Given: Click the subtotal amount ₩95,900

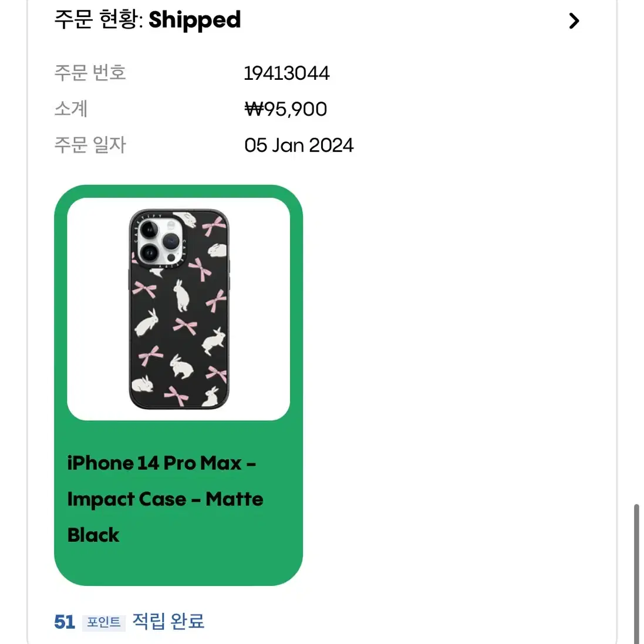Looking at the screenshot, I should [285, 109].
